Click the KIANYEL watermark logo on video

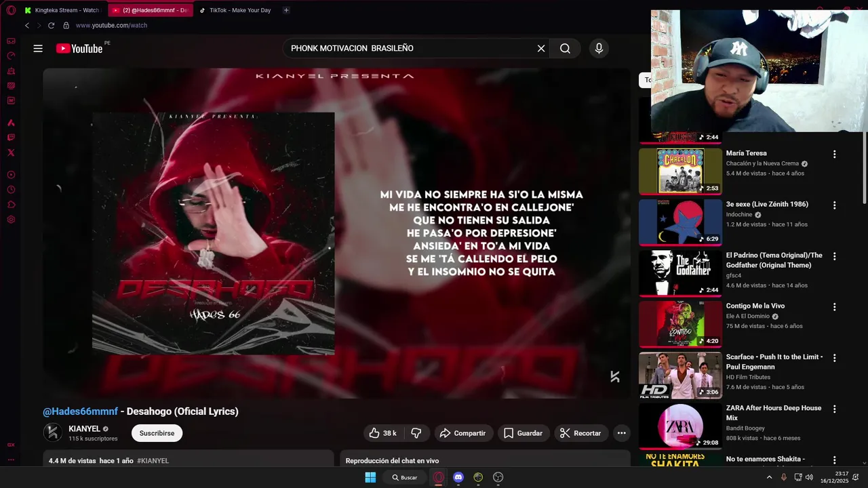click(614, 377)
